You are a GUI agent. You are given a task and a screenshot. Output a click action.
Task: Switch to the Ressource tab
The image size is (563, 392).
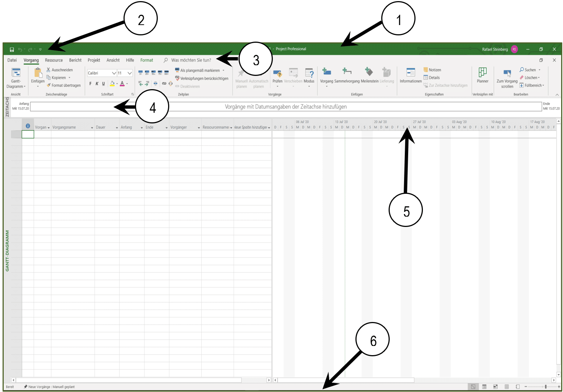click(x=54, y=60)
